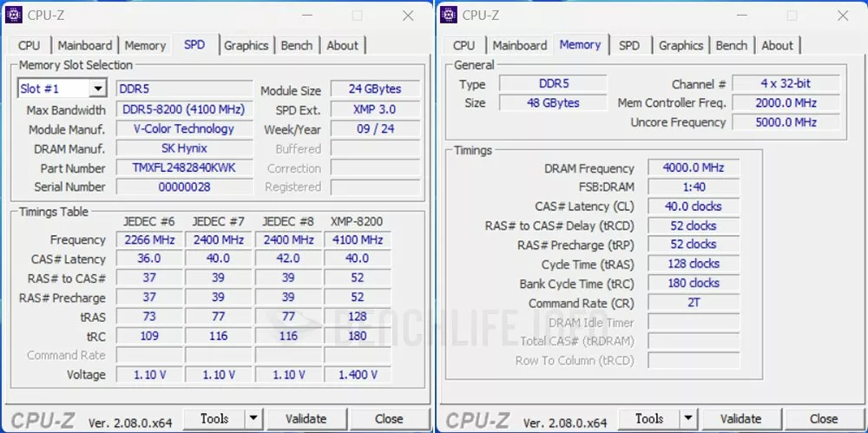
Task: Select the Module Size value 24 GBytes
Action: pyautogui.click(x=375, y=89)
